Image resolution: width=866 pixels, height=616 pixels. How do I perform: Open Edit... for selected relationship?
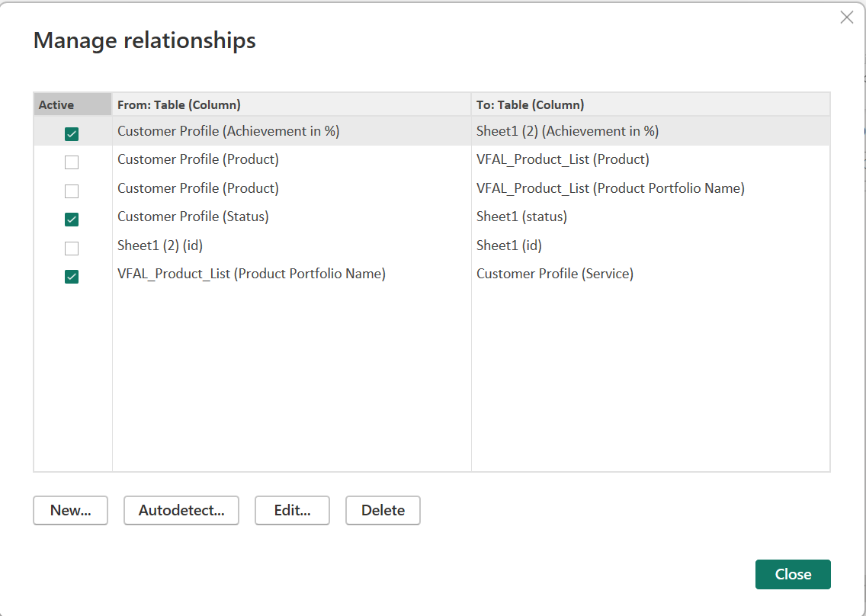[x=292, y=510]
